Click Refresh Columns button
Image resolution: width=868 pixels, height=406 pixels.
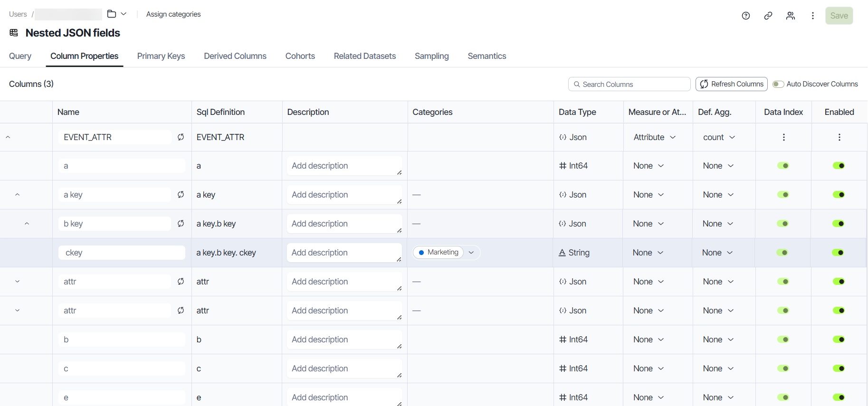732,84
